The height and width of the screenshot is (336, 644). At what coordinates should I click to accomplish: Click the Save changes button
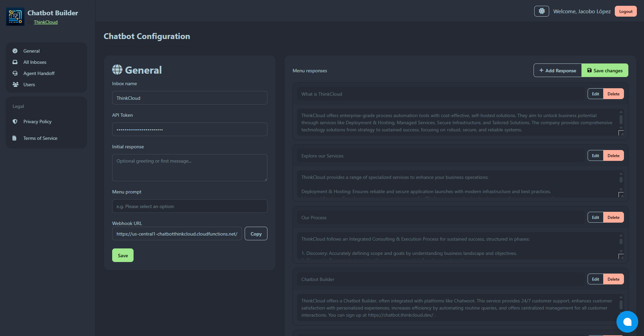(605, 70)
